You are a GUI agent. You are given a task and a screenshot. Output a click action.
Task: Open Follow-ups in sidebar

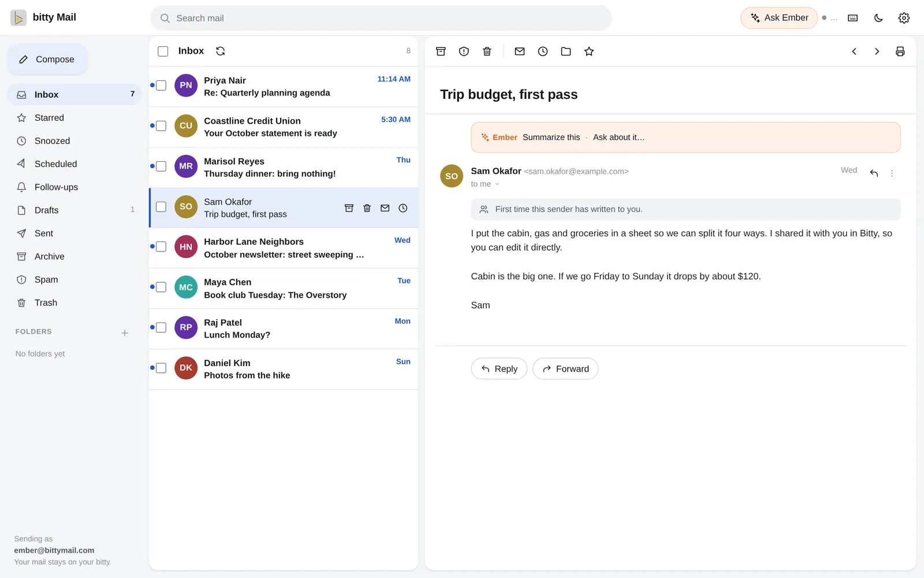coord(74,187)
